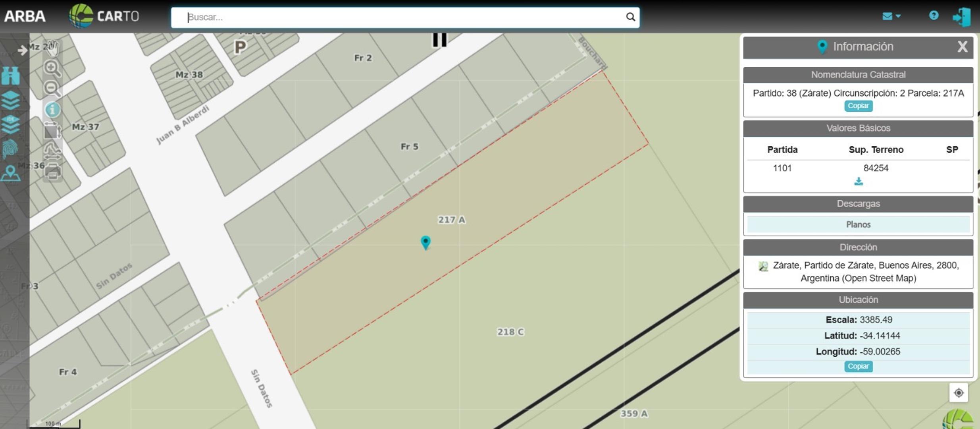Viewport: 980px width, 429px height.
Task: Activate the information query tool
Action: tap(53, 110)
